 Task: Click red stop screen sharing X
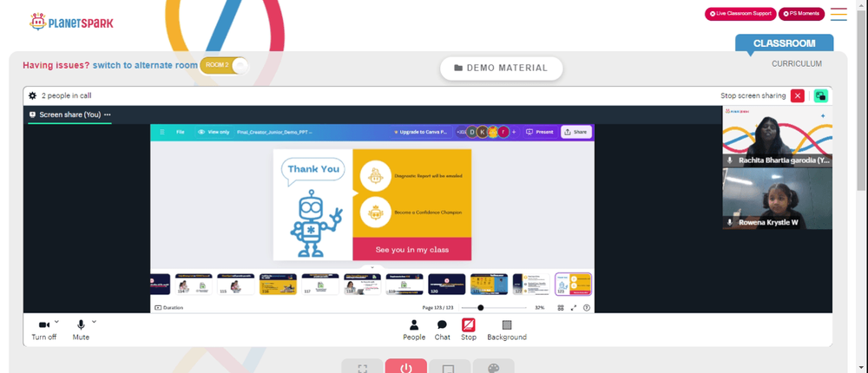tap(797, 95)
